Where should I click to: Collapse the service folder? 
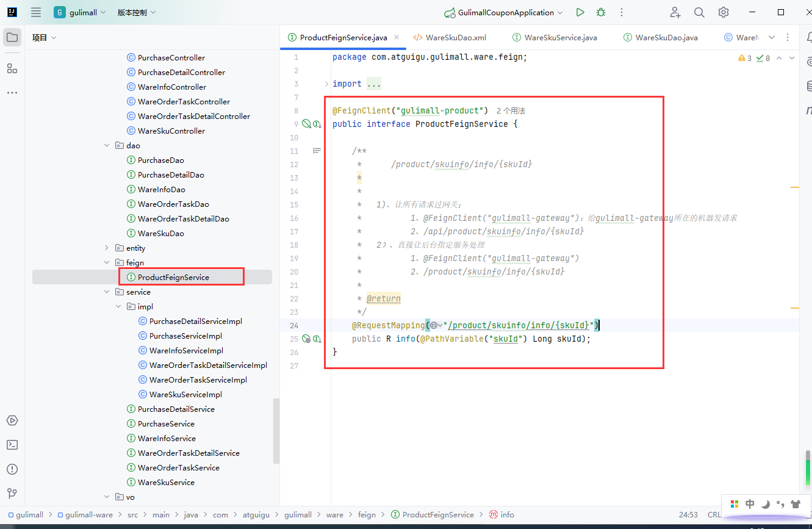(107, 292)
